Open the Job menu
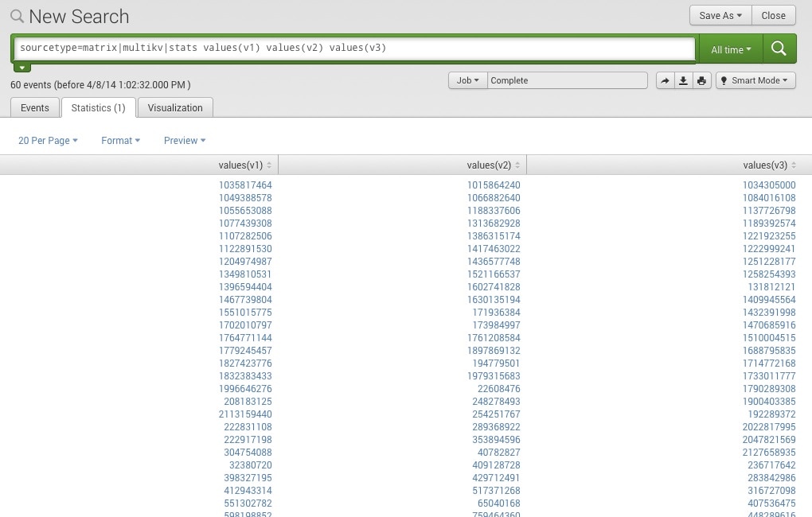 467,80
